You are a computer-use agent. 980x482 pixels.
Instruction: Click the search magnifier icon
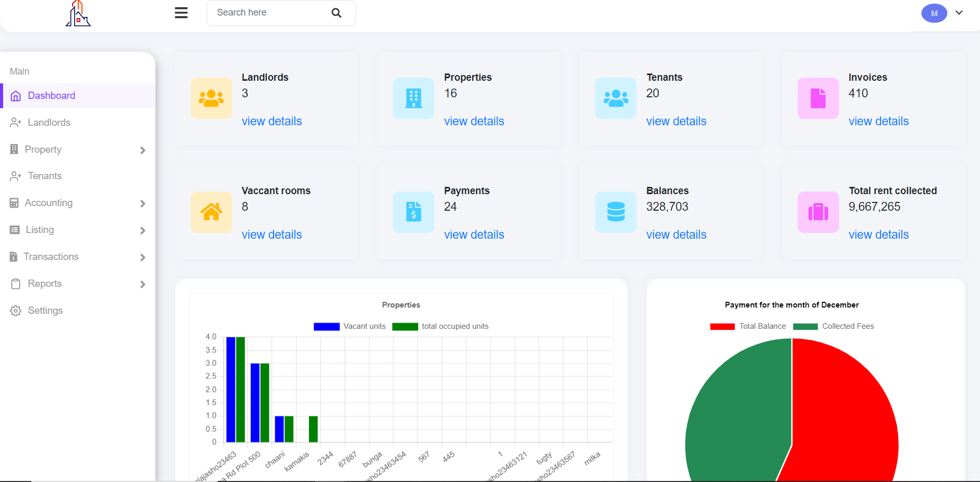[x=336, y=13]
